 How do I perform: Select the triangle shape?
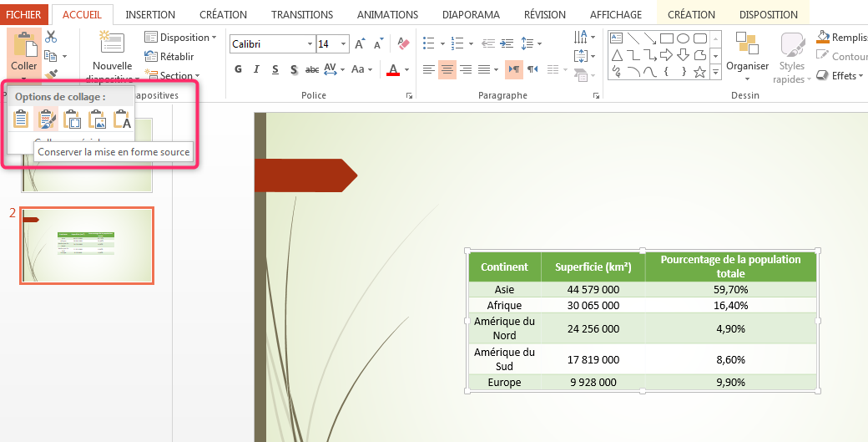(616, 55)
